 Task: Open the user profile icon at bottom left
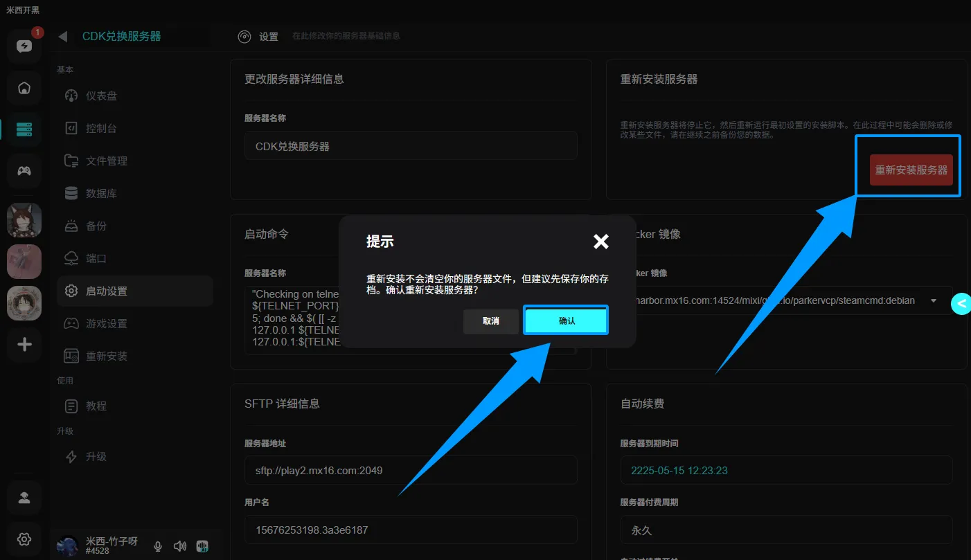24,498
